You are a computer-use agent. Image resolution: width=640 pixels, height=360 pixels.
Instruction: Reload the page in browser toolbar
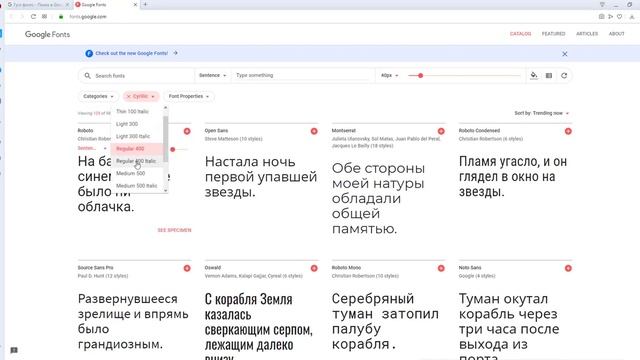click(33, 17)
